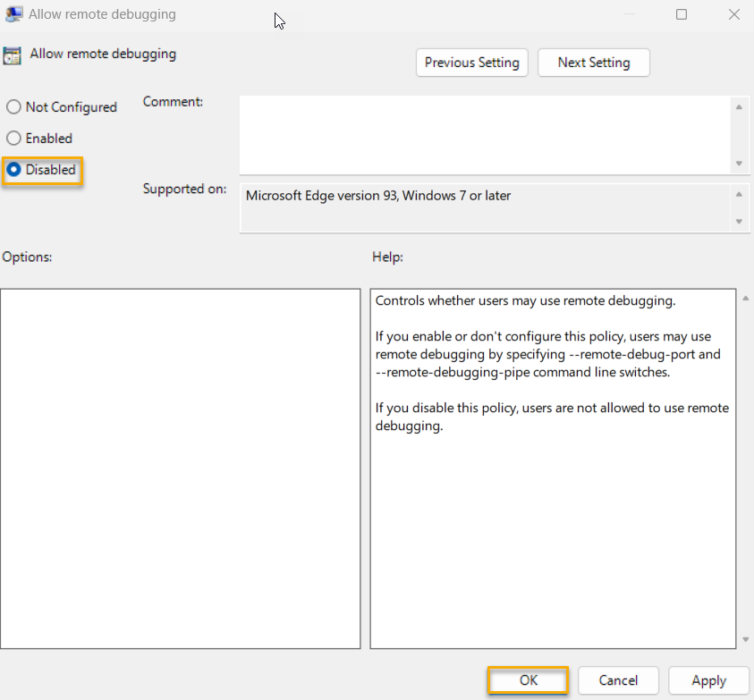Viewport: 754px width, 700px height.
Task: Confirm changes with the OK button
Action: point(528,680)
